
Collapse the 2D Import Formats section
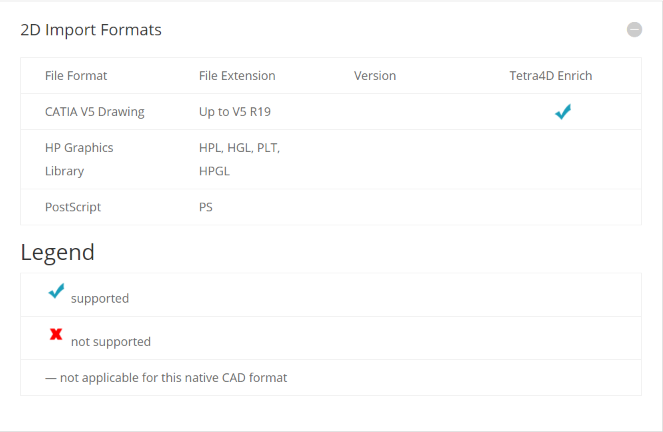[634, 30]
